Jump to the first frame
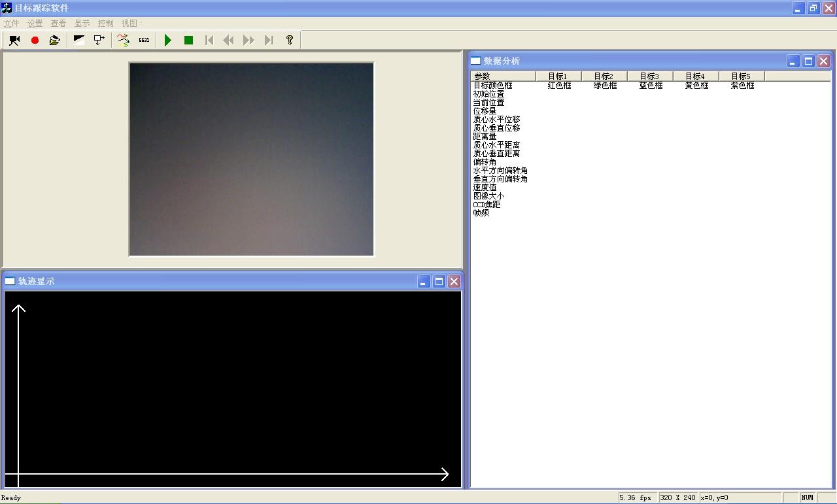Screen dimensions: 837x504 (209, 40)
